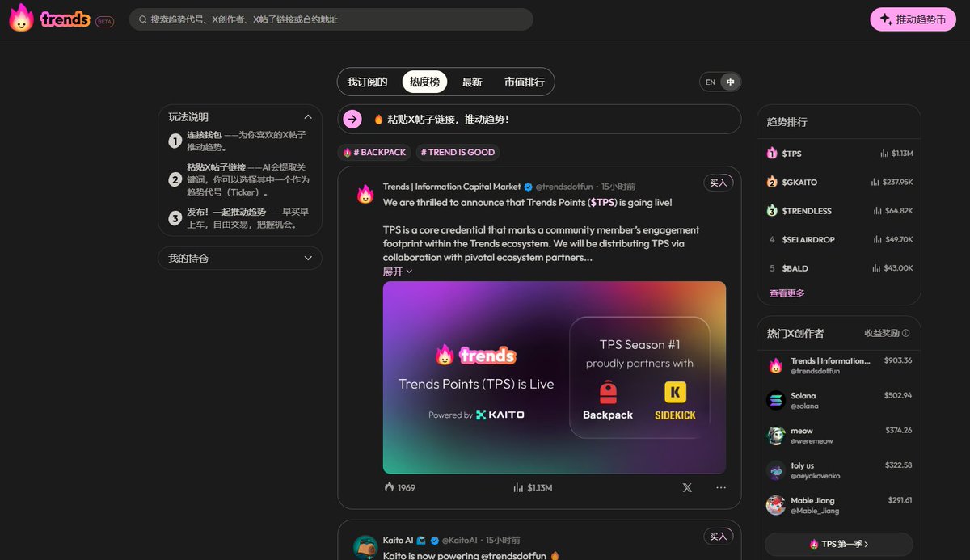Click the info icon beside 收益奖励
Viewport: 970px width, 560px height.
pos(905,333)
